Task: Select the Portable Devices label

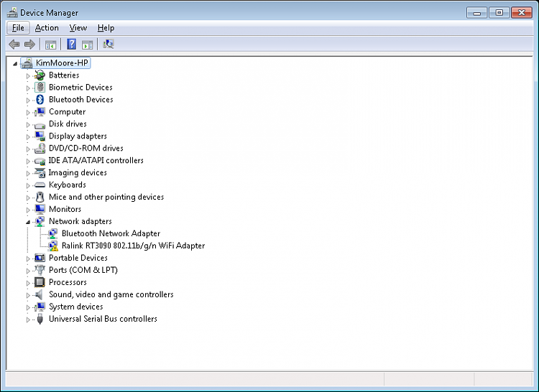Action: point(78,258)
